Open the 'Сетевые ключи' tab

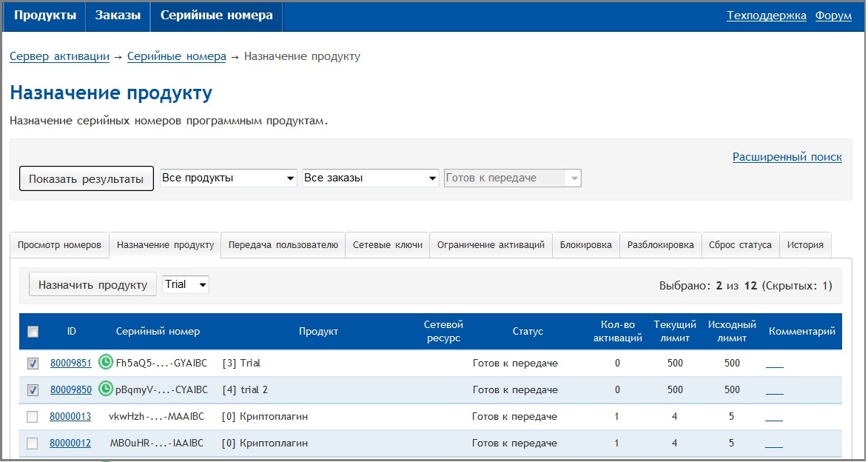pyautogui.click(x=388, y=245)
